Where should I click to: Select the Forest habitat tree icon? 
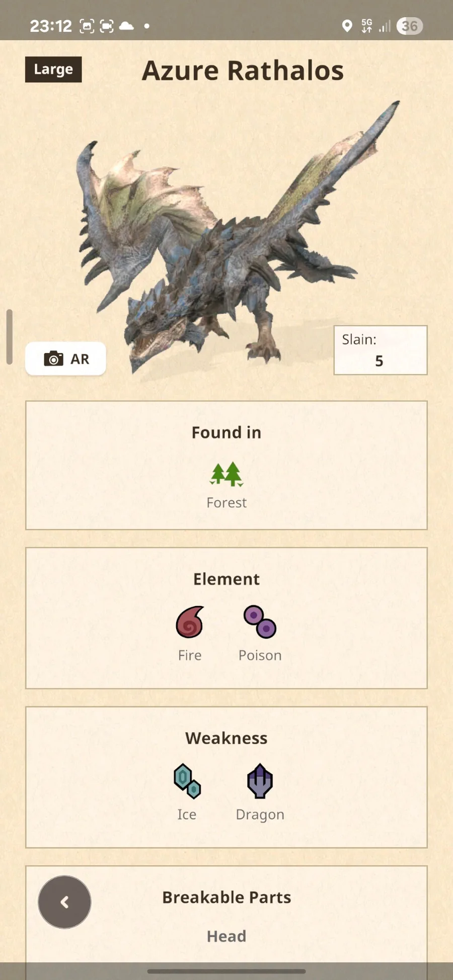(x=226, y=474)
